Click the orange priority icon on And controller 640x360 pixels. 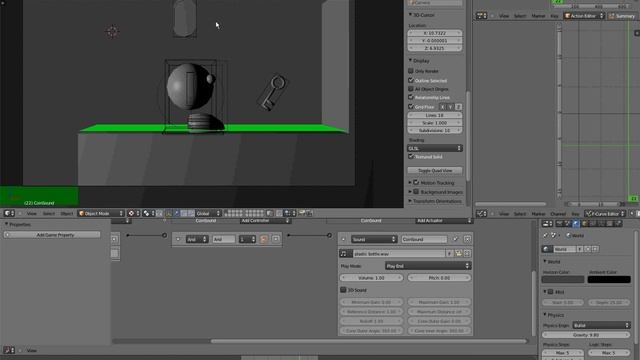pyautogui.click(x=264, y=239)
